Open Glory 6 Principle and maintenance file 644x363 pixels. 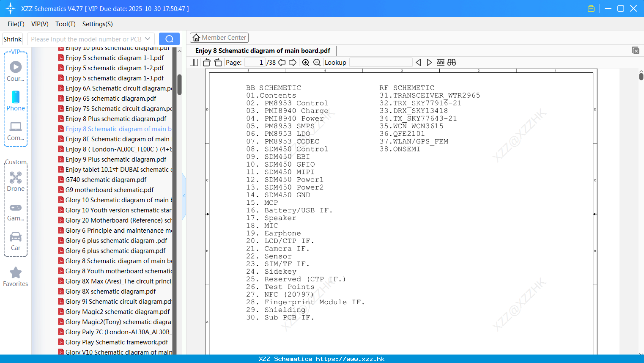click(x=115, y=231)
